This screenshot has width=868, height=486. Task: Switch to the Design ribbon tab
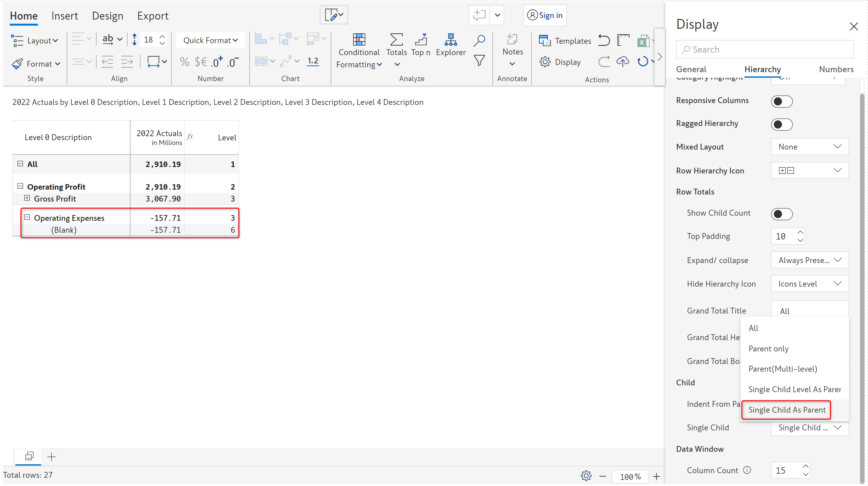(108, 16)
